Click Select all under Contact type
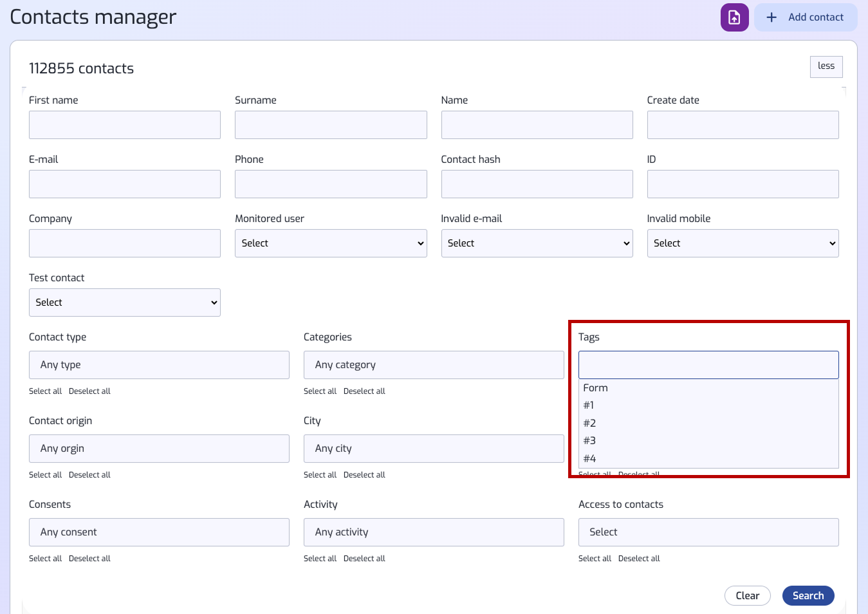868x614 pixels. pyautogui.click(x=45, y=391)
